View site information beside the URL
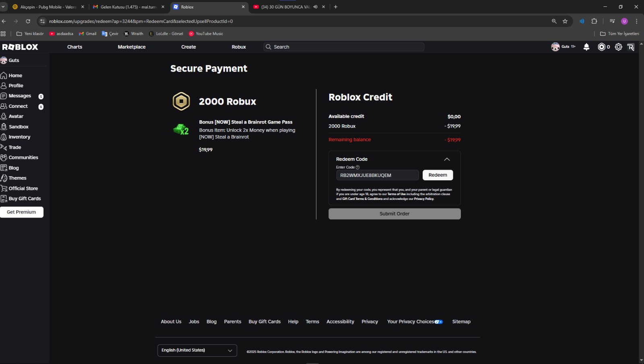This screenshot has width=644, height=364. [x=43, y=21]
